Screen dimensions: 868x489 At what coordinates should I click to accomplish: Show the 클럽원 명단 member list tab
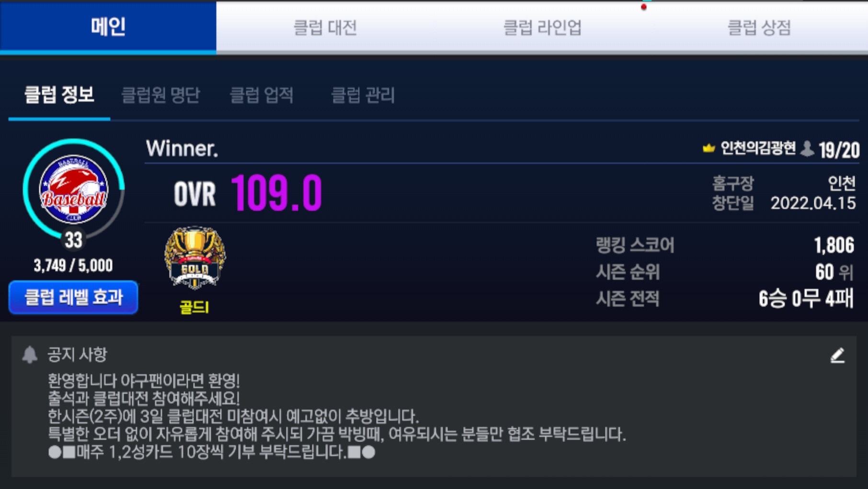pos(160,95)
